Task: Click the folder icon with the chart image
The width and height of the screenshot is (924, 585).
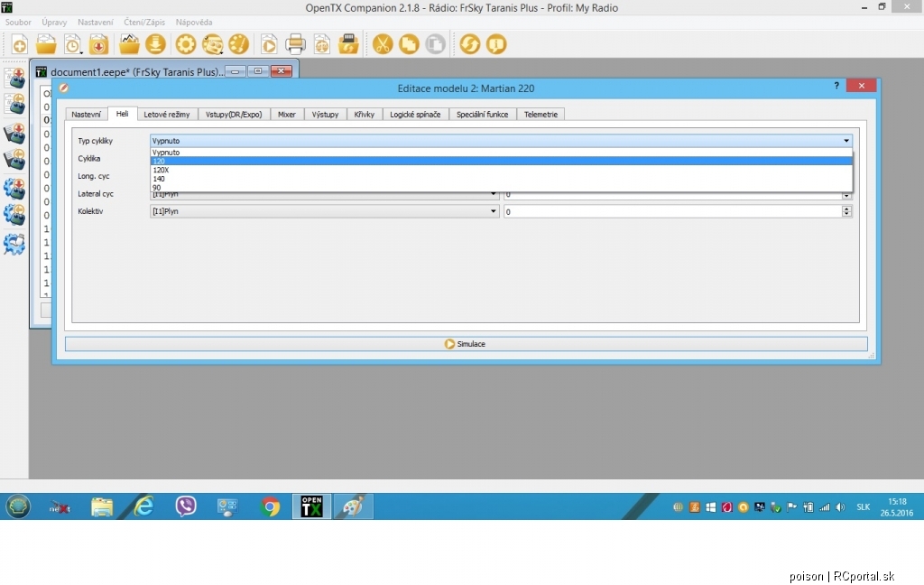Action: click(x=129, y=44)
